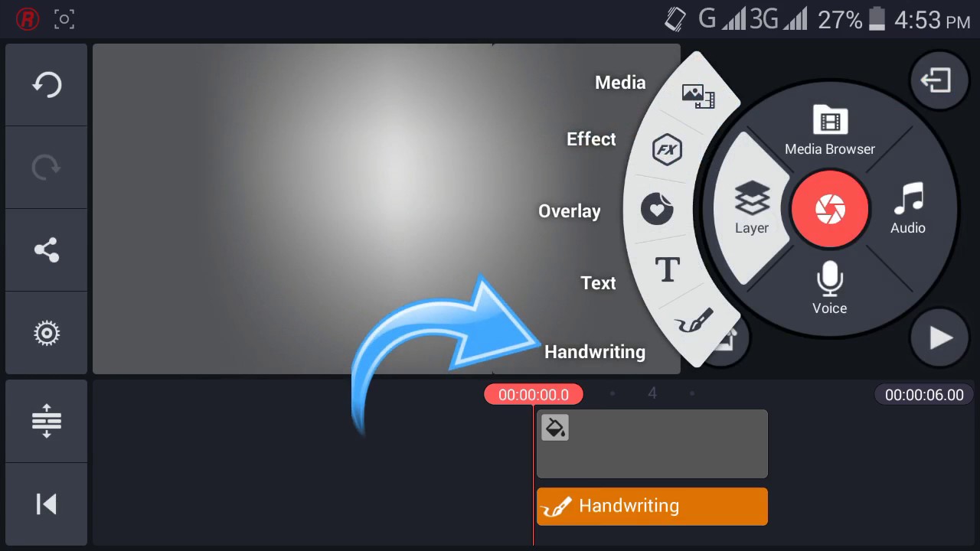980x551 pixels.
Task: Jump to the timeline start icon
Action: pyautogui.click(x=47, y=504)
